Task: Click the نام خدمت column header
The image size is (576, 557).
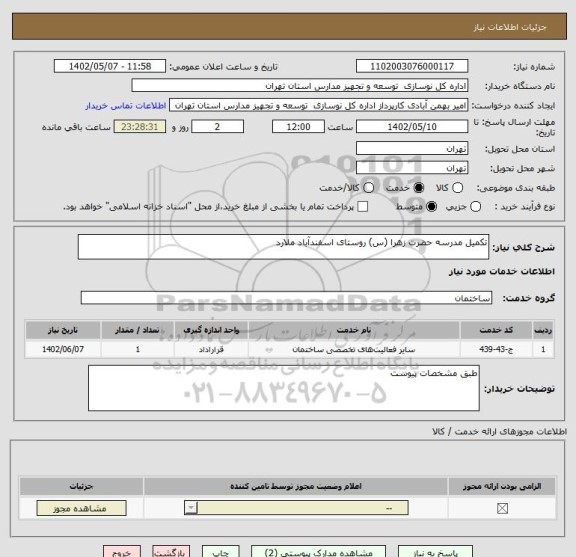Action: tap(354, 330)
